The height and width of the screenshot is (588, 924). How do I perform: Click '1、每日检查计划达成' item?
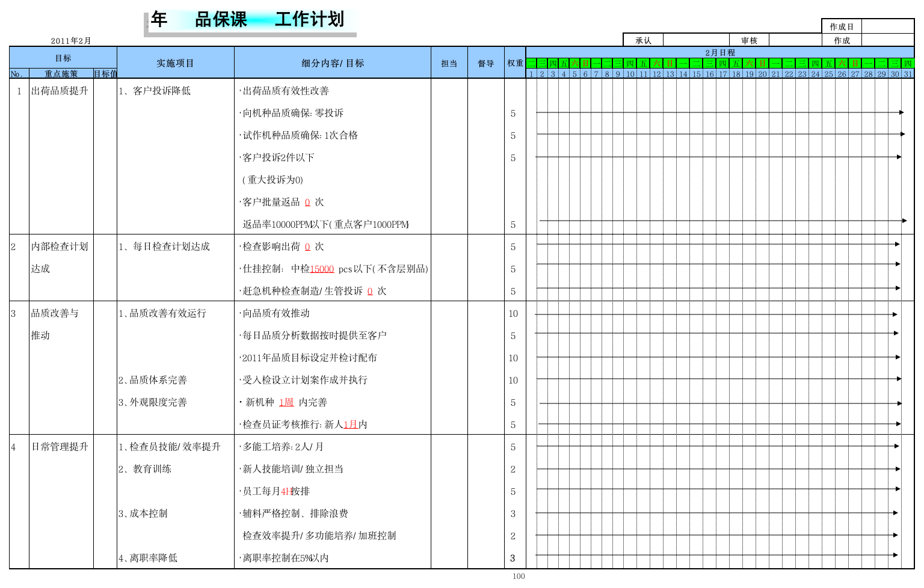click(x=164, y=247)
